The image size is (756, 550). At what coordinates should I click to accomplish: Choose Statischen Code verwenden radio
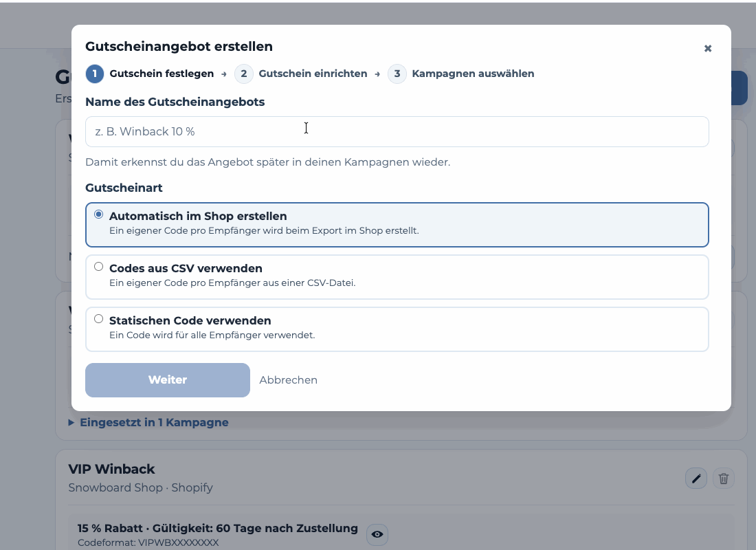tap(98, 318)
